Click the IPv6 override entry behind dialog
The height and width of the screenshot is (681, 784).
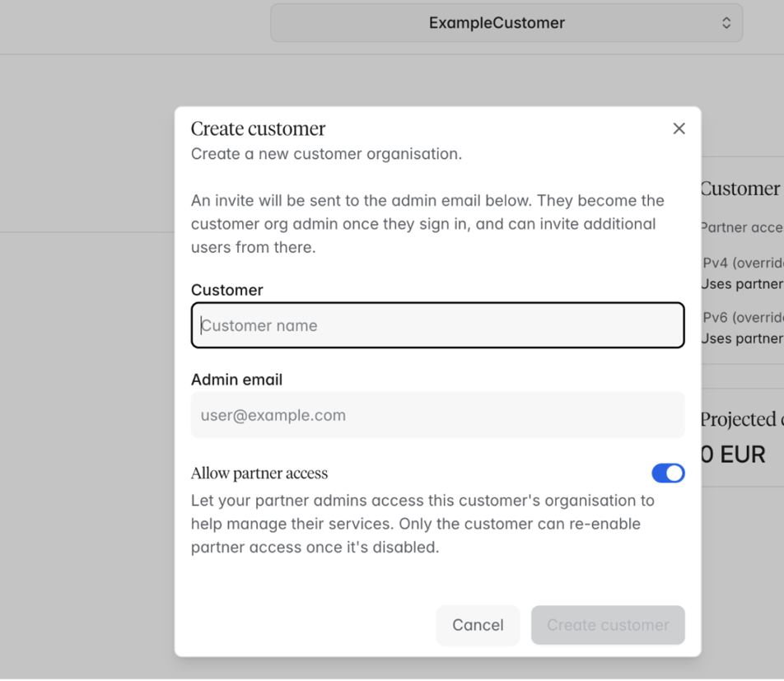point(742,328)
